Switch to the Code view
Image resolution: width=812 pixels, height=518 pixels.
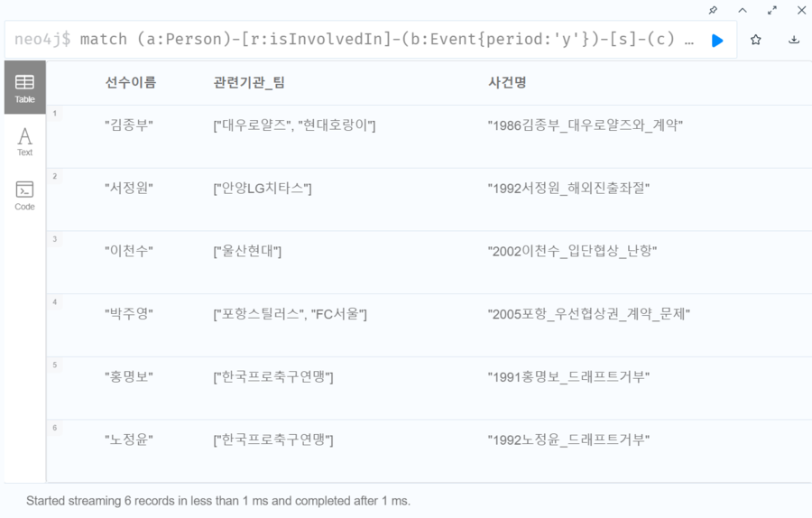click(x=25, y=195)
